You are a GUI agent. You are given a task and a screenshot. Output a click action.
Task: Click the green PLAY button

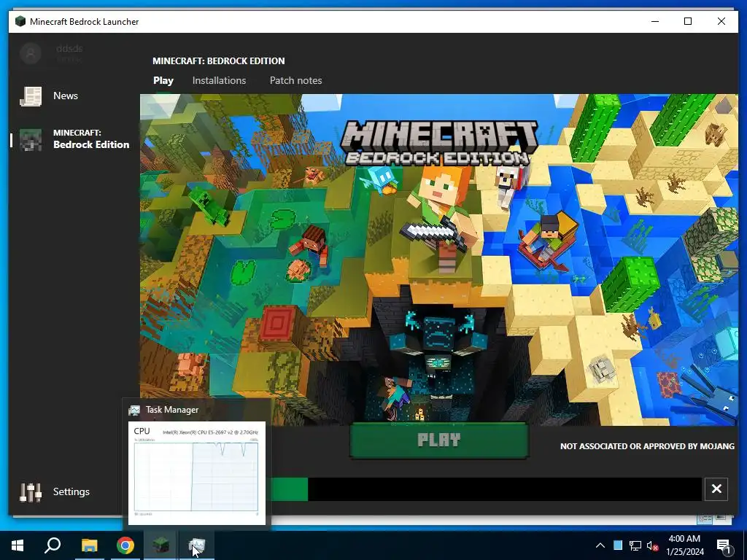point(438,440)
